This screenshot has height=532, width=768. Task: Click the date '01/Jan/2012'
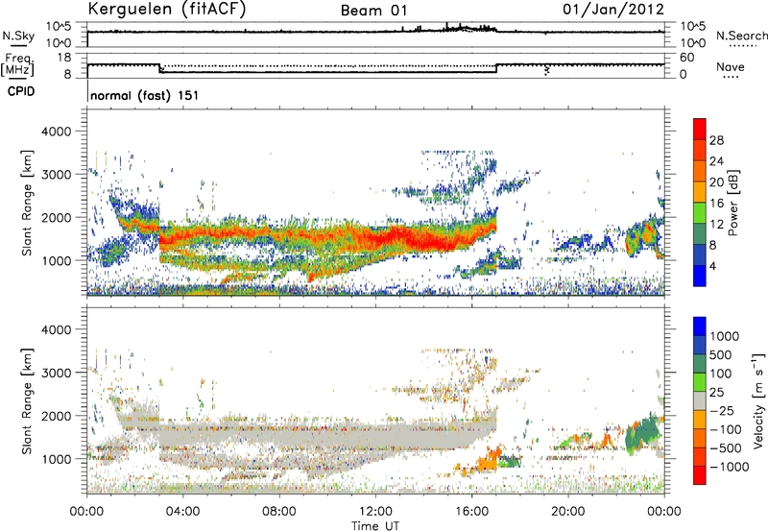pyautogui.click(x=613, y=9)
